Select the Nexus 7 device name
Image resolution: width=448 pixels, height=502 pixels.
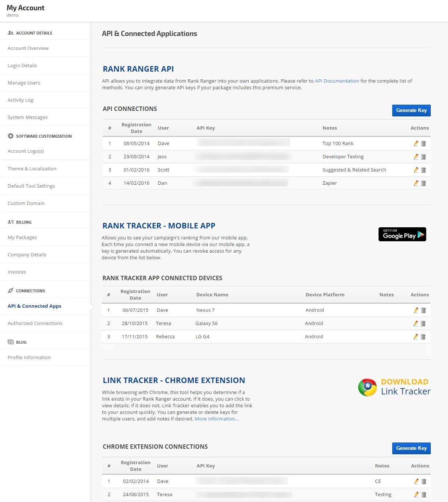(205, 310)
